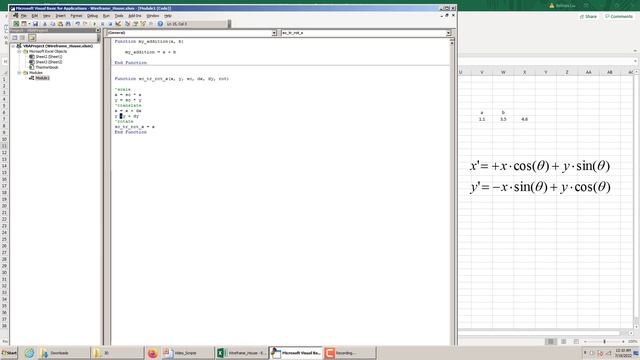Click View Object icon in Project panel
This screenshot has height=360, width=640.
[x=22, y=38]
